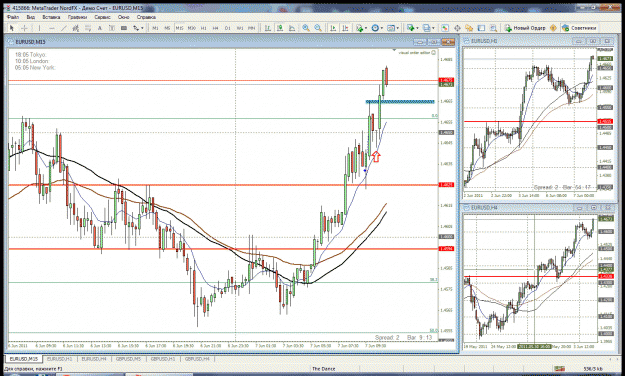Choose the horizontal line drawing tool
The image size is (625, 376).
51,28
